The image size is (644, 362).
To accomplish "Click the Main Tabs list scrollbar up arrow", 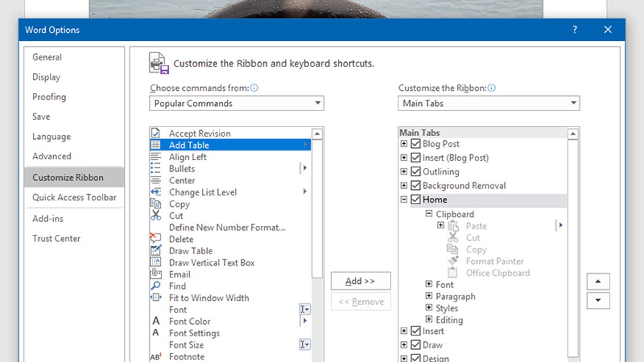I will point(573,134).
